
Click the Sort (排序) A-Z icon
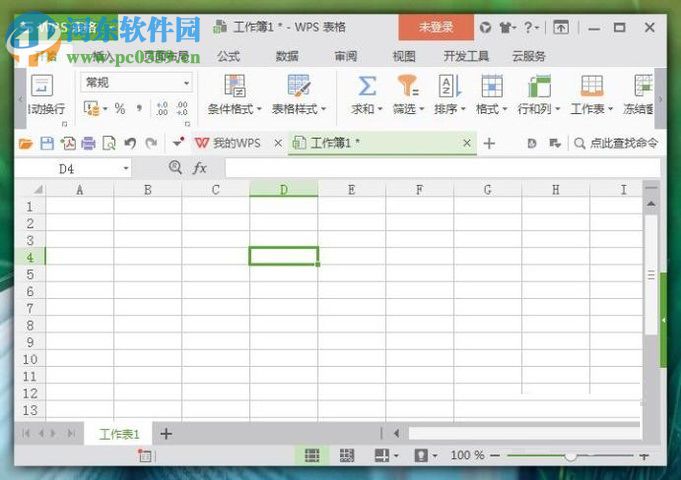(x=450, y=86)
